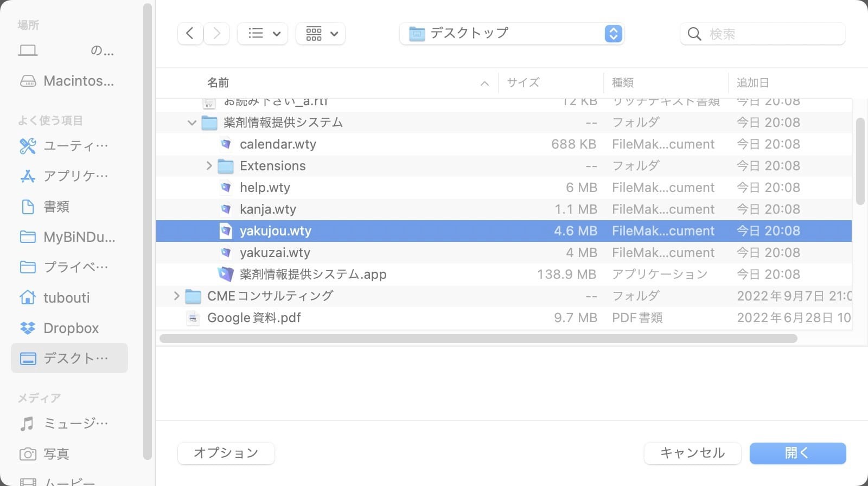Select the help.wty file icon
The width and height of the screenshot is (868, 486).
coord(226,188)
